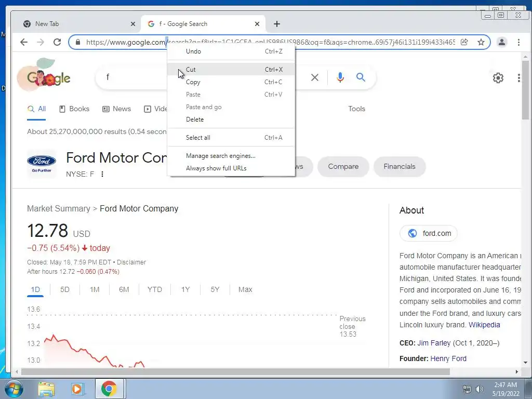
Task: Click the Ford logo thumbnail
Action: 42,164
